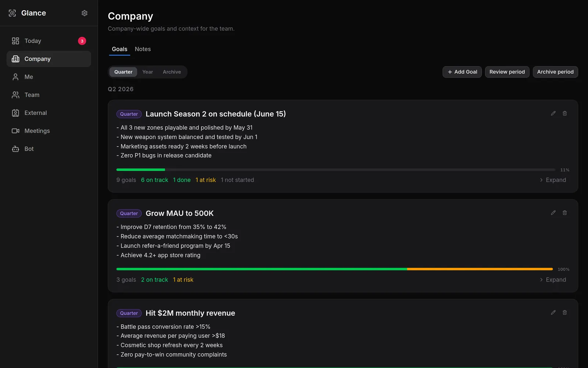Click the "100%" label beside Grow MAU progress

point(563,269)
